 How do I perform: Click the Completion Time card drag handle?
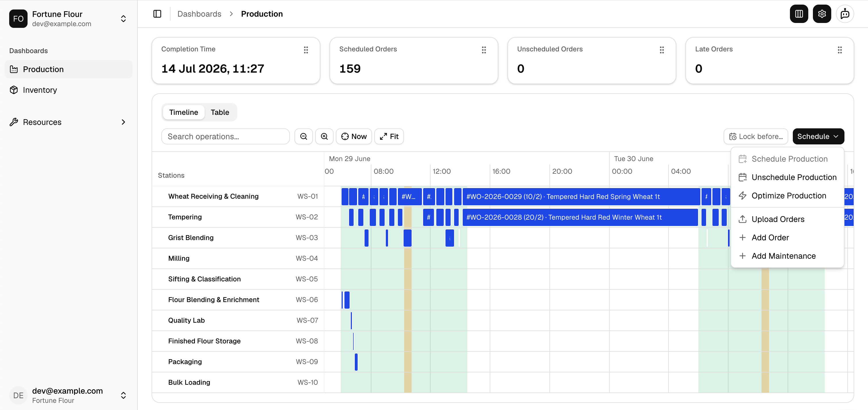point(306,50)
